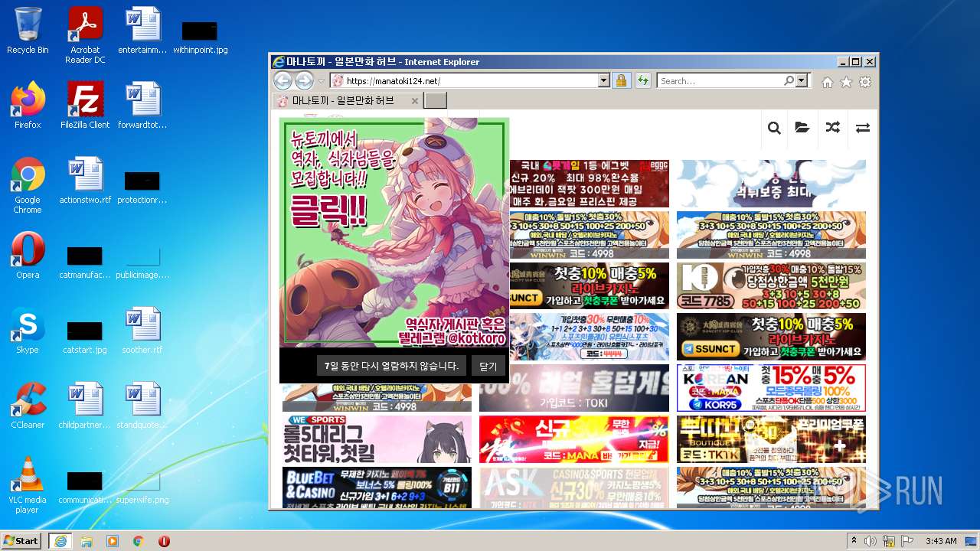Expand the address bar URL dropdown
Screen dimensions: 980x551
(x=603, y=81)
